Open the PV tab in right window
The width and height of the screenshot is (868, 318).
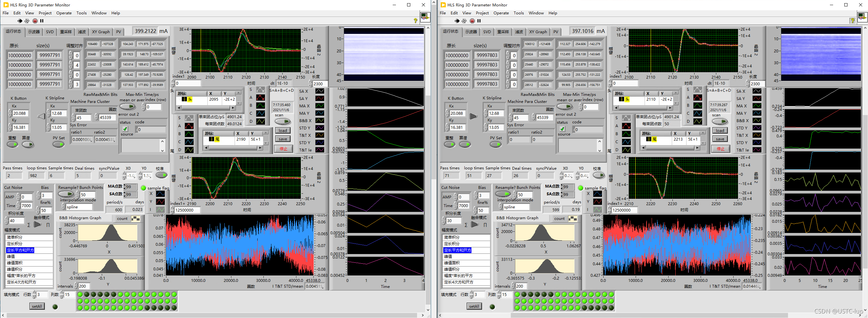(556, 32)
